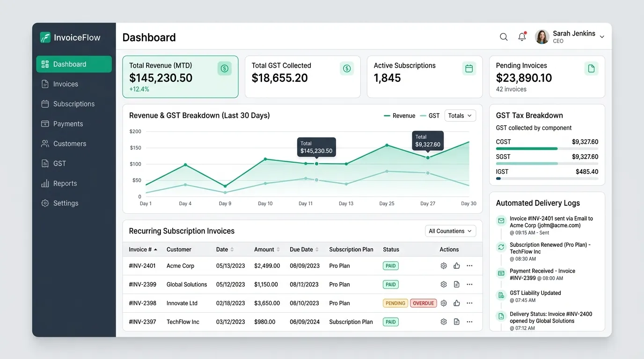Open settings gear for invoice #INV-2401
The height and width of the screenshot is (359, 644).
tap(444, 266)
